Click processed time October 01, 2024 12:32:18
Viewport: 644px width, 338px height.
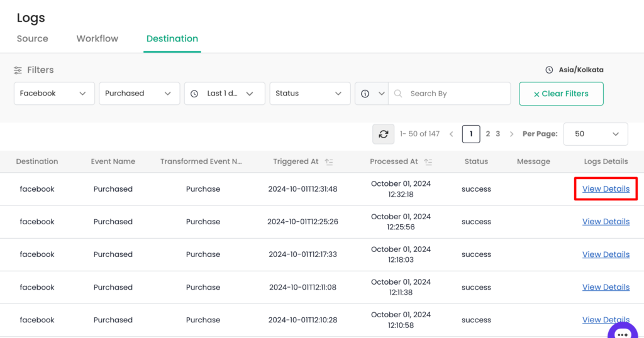tap(401, 189)
